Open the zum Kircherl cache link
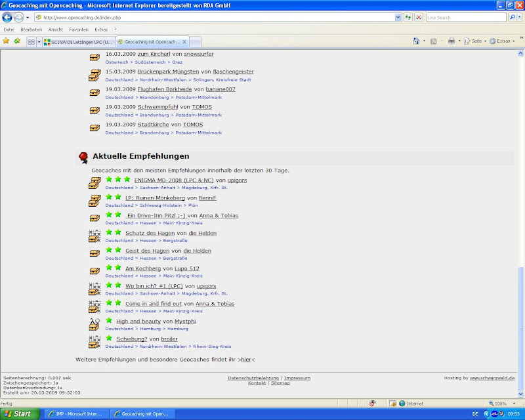The width and height of the screenshot is (525, 420). [154, 54]
